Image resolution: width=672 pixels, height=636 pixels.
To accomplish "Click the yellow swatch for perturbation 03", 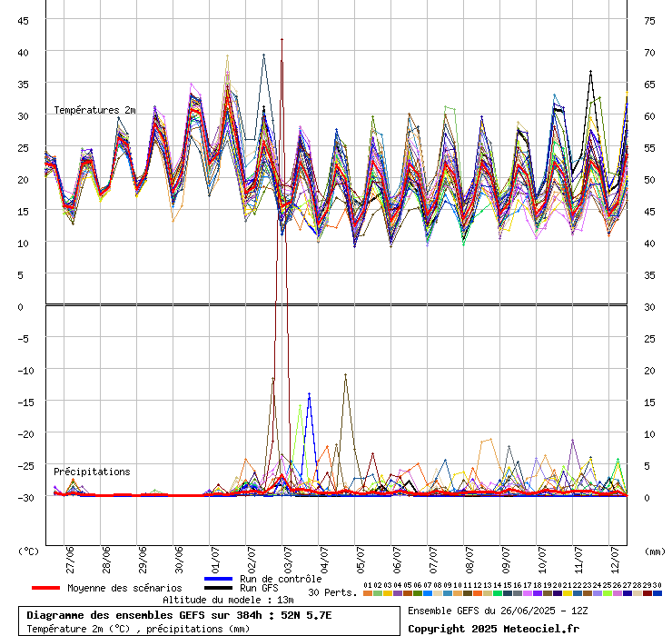I will (388, 593).
